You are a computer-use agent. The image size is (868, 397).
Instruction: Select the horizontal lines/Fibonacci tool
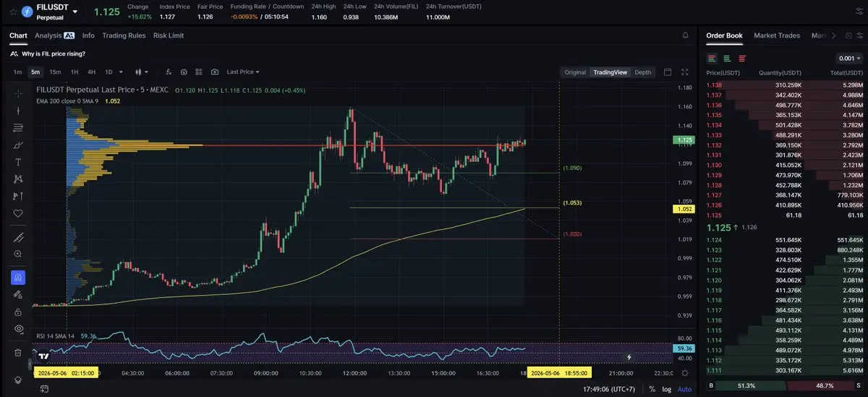tap(18, 128)
